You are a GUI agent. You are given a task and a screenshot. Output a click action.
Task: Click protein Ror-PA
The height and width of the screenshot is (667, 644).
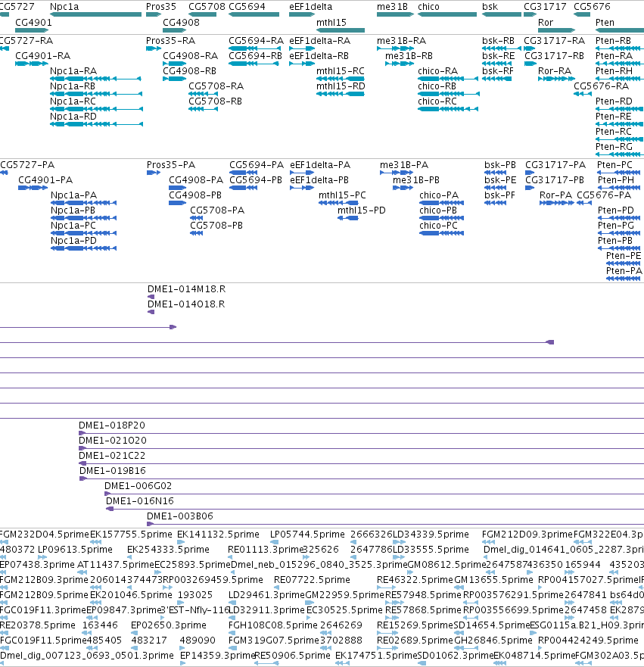pos(555,195)
